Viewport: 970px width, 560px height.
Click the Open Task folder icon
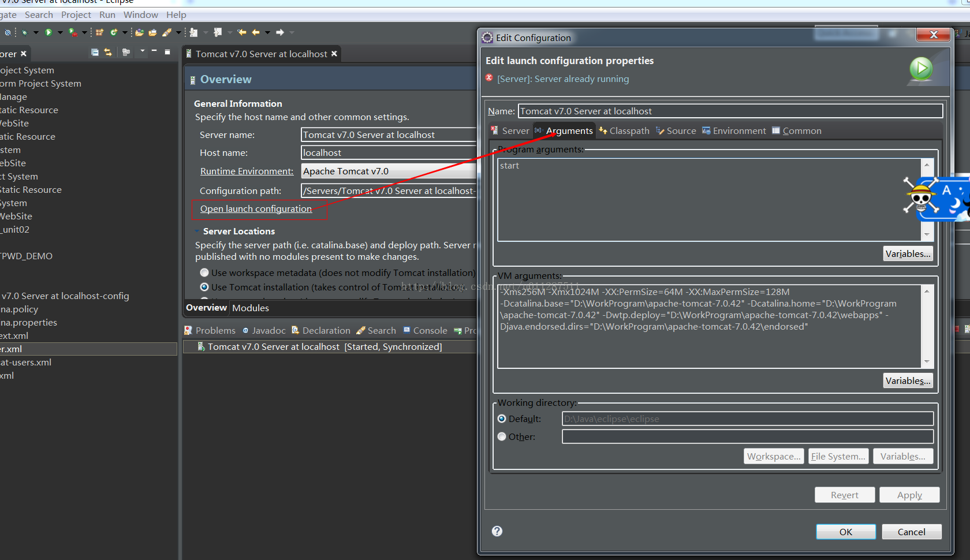153,32
